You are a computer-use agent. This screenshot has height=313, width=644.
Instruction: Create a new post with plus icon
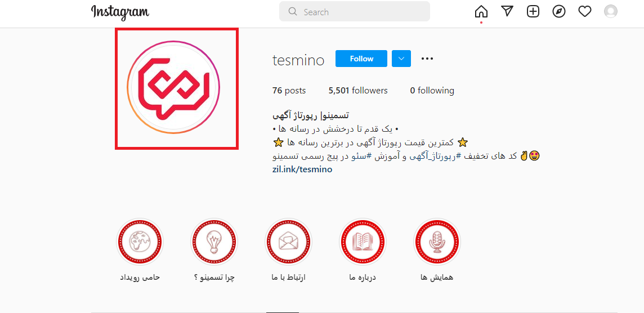[x=533, y=11]
